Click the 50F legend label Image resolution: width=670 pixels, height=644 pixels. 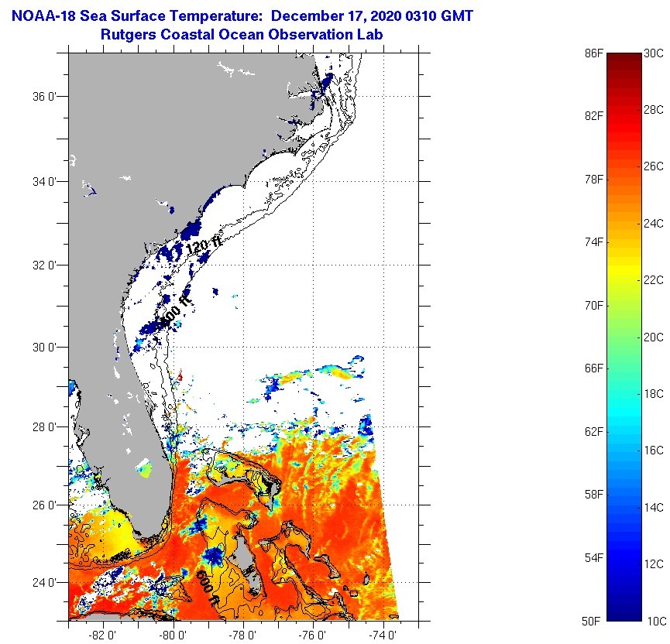coord(591,622)
